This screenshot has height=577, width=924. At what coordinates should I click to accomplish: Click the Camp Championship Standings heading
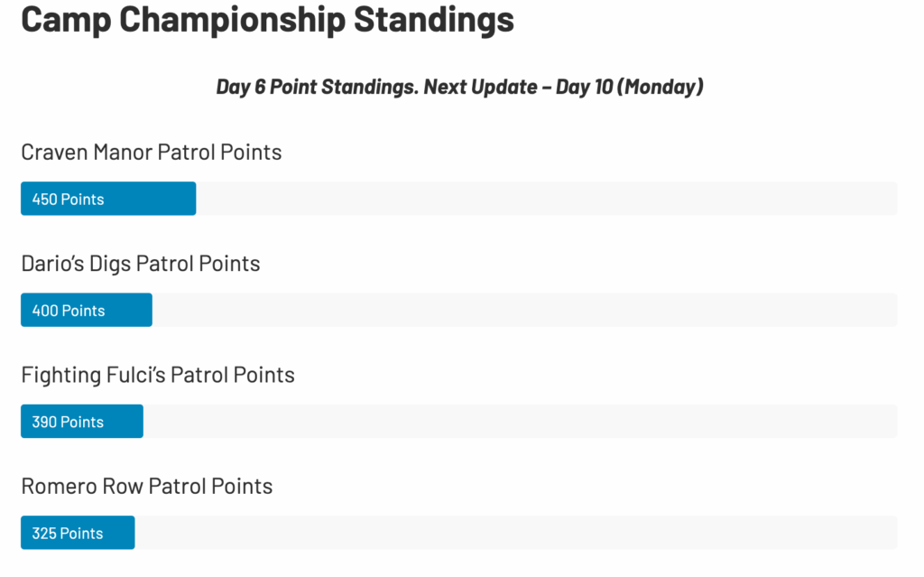coord(267,20)
